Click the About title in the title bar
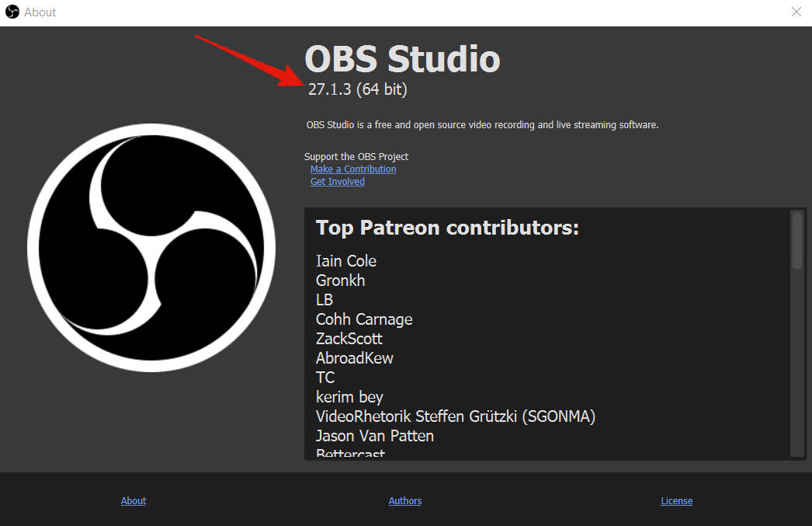The width and height of the screenshot is (812, 526). [40, 12]
